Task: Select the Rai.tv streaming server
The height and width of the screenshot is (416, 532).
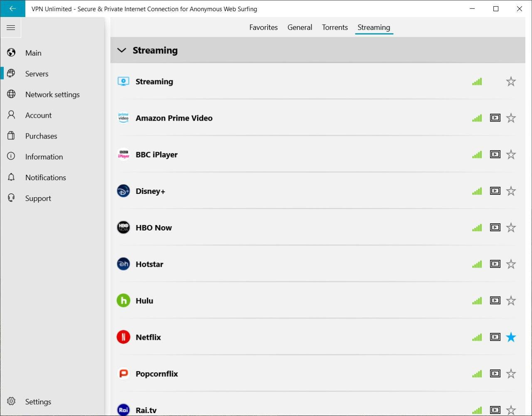Action: (146, 410)
